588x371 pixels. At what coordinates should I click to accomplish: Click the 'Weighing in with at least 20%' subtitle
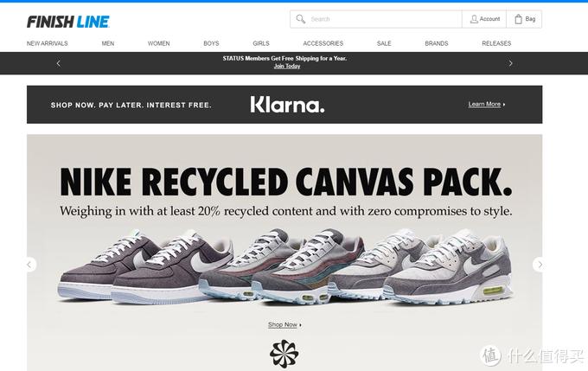pyautogui.click(x=285, y=211)
